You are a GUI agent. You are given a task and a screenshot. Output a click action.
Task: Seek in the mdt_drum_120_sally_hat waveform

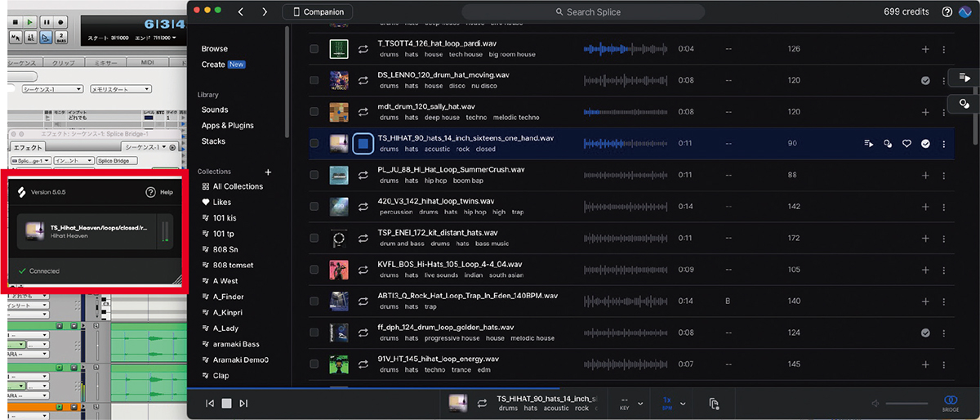click(x=625, y=112)
